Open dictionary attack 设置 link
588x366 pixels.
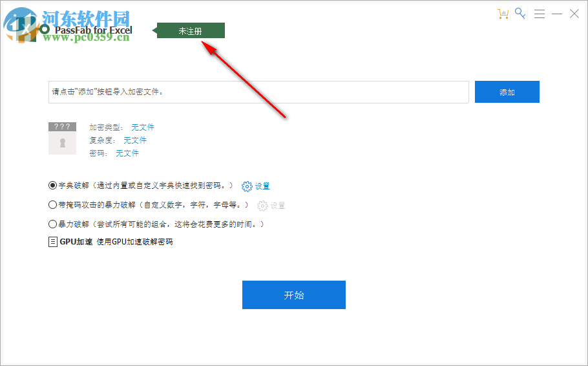pos(262,186)
